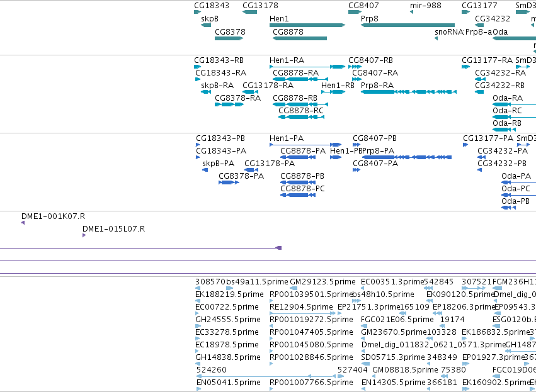This screenshot has width=536, height=392.
Task: Open the EP01927.3prime EST label
Action: [494, 357]
